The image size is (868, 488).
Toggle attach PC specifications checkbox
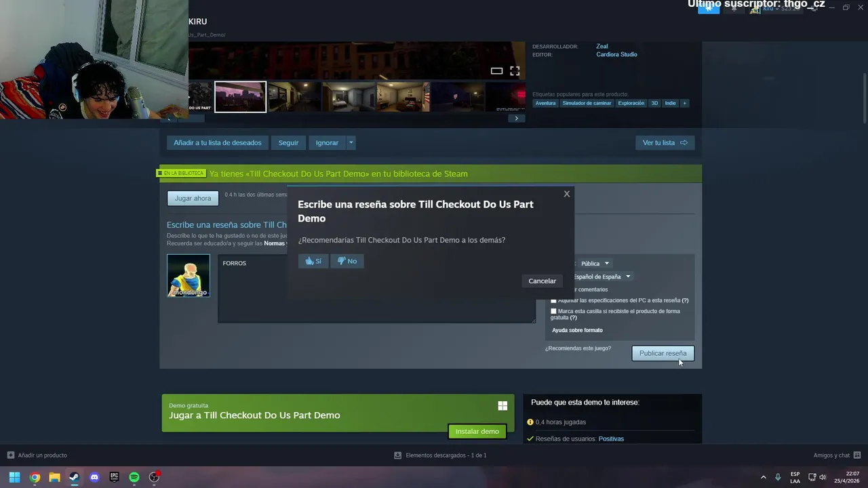553,300
